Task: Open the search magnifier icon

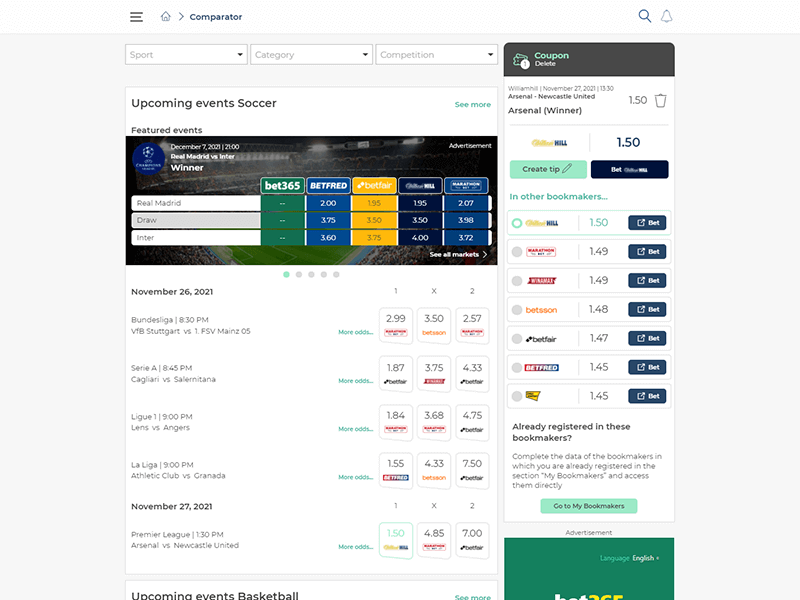Action: [645, 16]
